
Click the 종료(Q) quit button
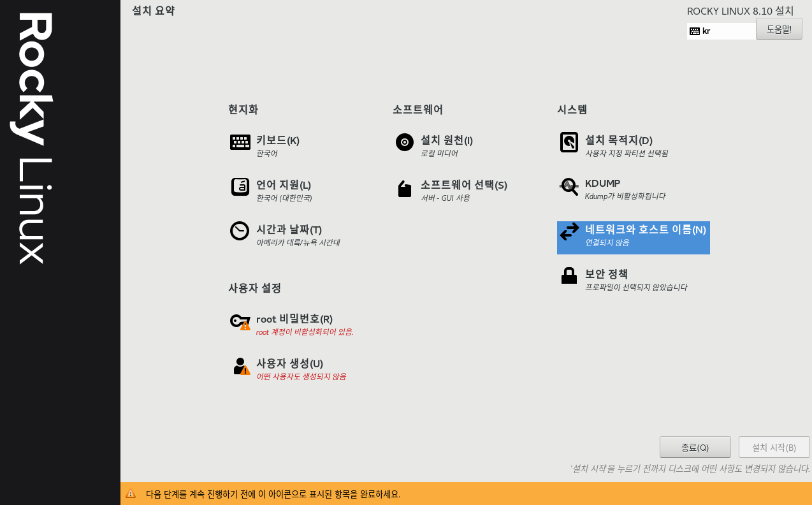coord(695,447)
